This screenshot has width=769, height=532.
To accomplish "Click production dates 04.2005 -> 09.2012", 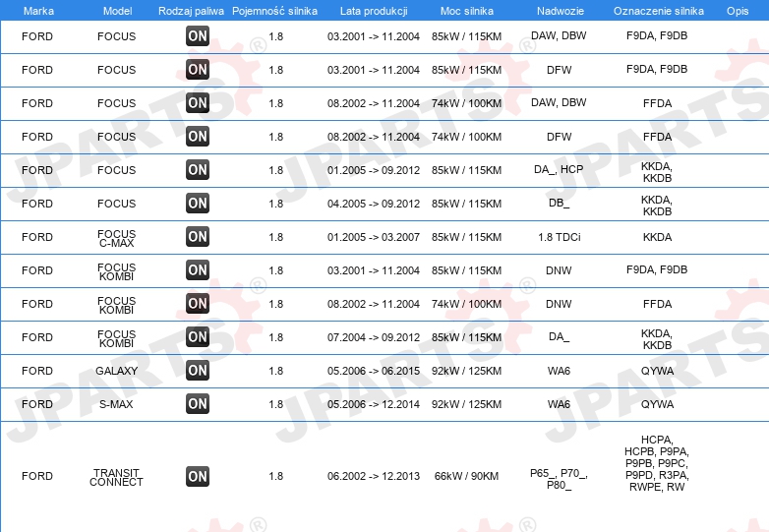I will pyautogui.click(x=374, y=204).
